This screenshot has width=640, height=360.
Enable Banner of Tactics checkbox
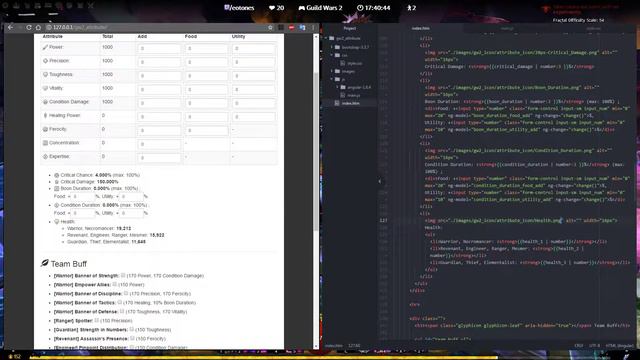[120, 302]
